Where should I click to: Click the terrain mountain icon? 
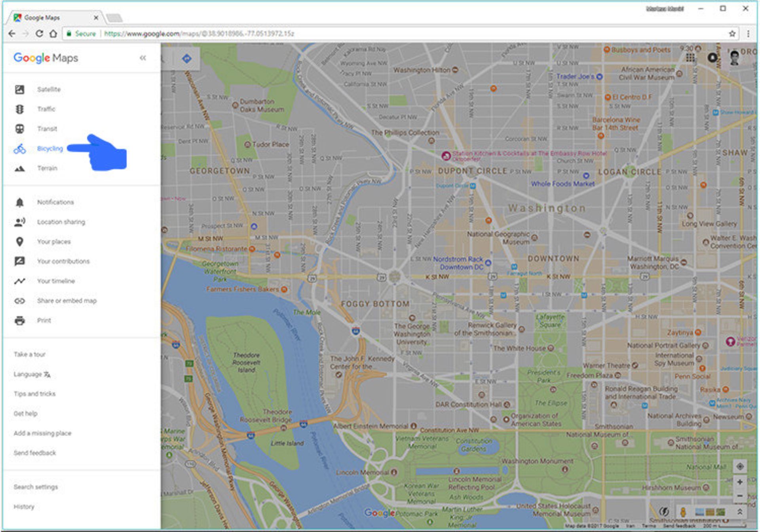pyautogui.click(x=19, y=169)
